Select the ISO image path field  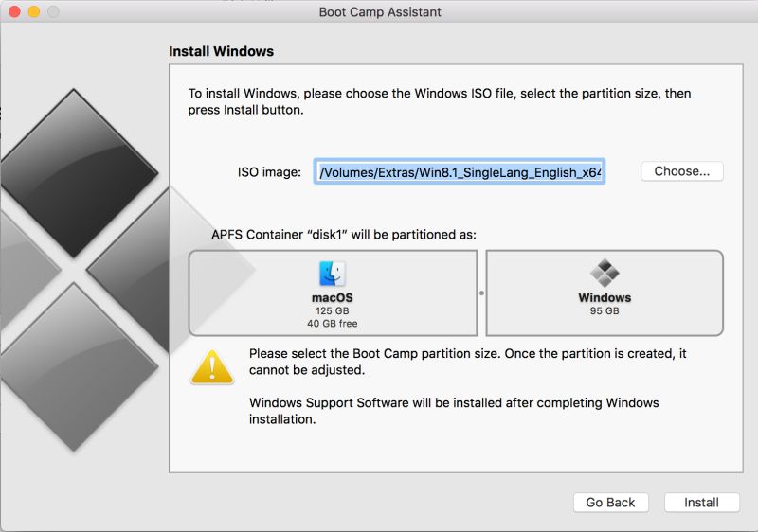(460, 172)
